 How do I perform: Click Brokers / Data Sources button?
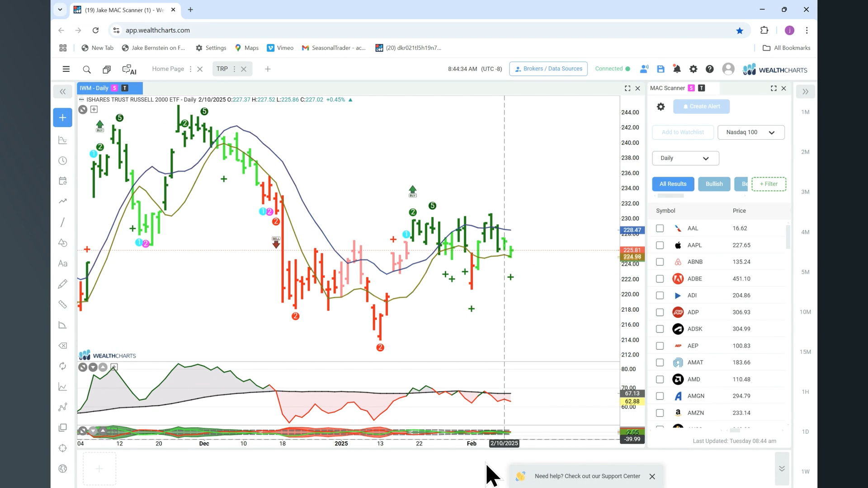pyautogui.click(x=548, y=69)
